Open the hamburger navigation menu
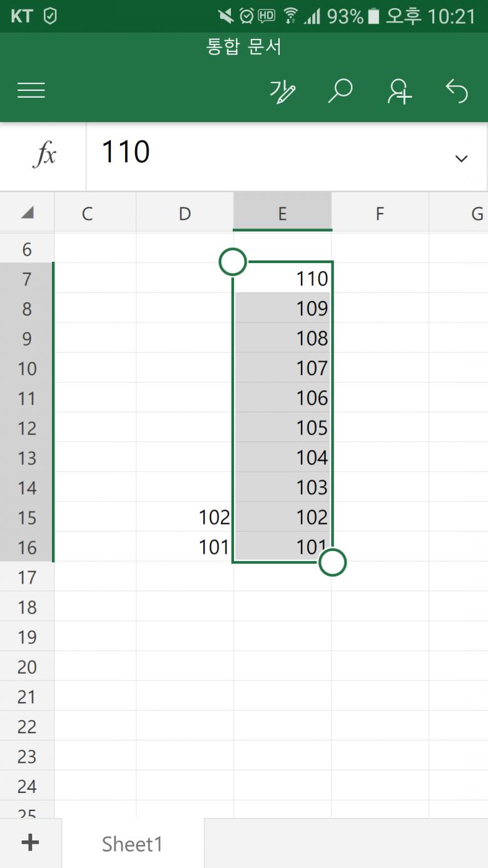The height and width of the screenshot is (868, 488). (31, 91)
